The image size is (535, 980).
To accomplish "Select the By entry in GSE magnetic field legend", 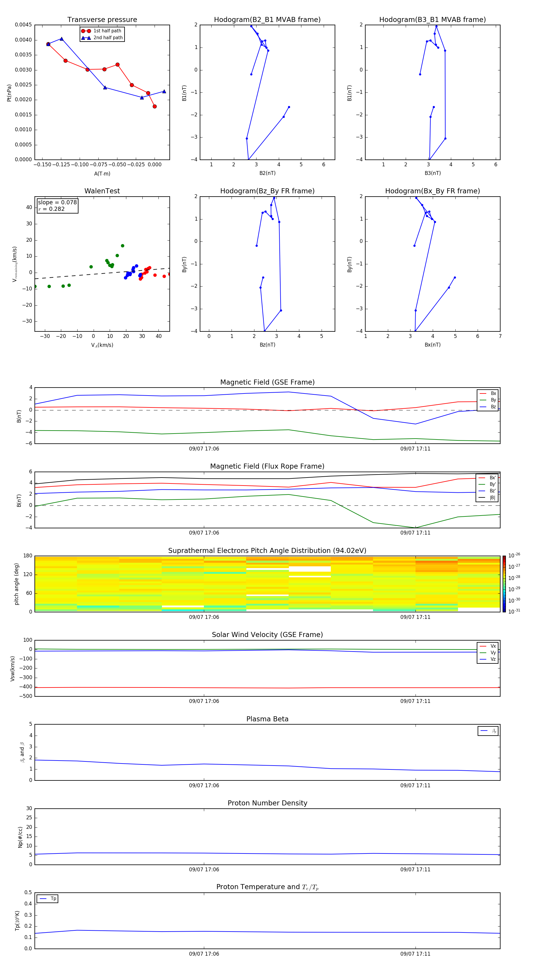I will [488, 400].
